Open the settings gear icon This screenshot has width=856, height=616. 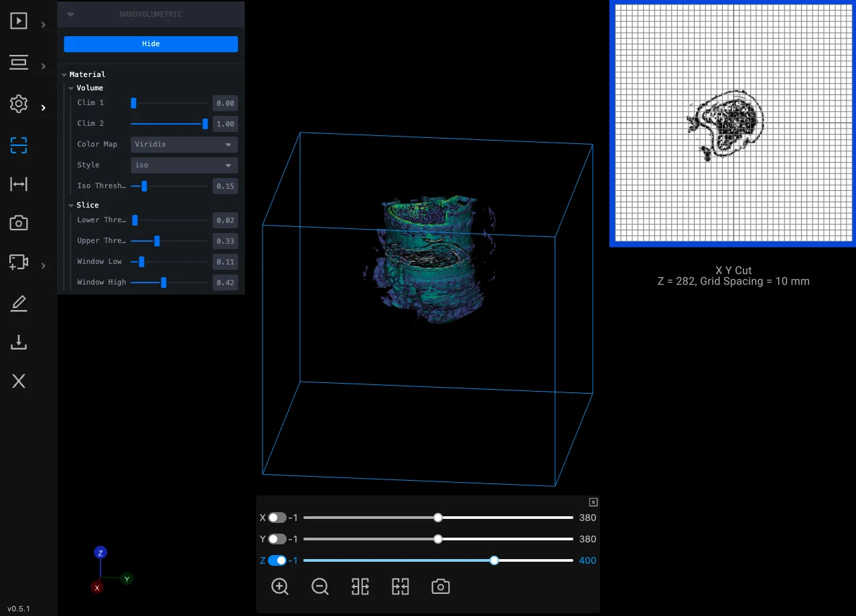(19, 104)
